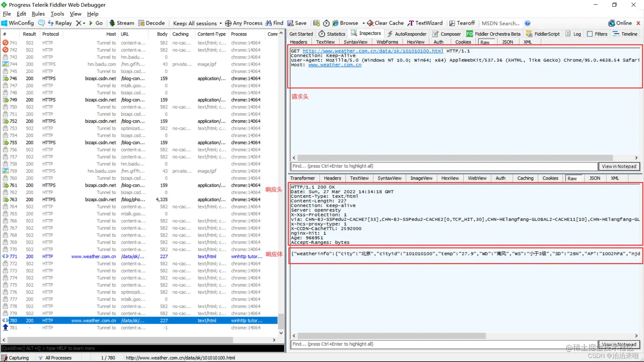Click the Go resume button
The image size is (644, 362).
point(95,23)
